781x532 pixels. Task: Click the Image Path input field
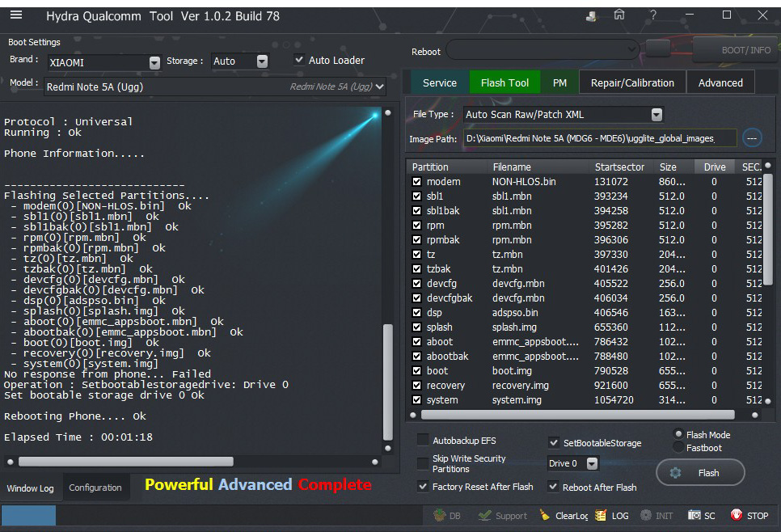[600, 138]
